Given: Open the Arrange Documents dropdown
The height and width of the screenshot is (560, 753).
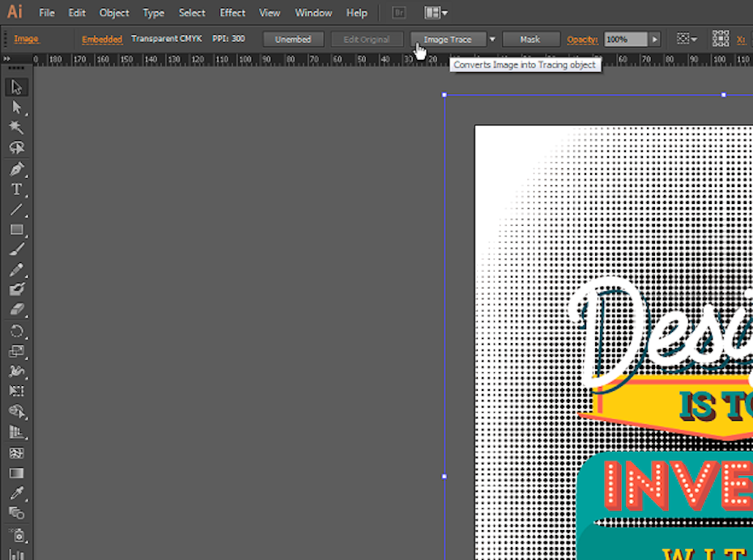Looking at the screenshot, I should (x=436, y=13).
